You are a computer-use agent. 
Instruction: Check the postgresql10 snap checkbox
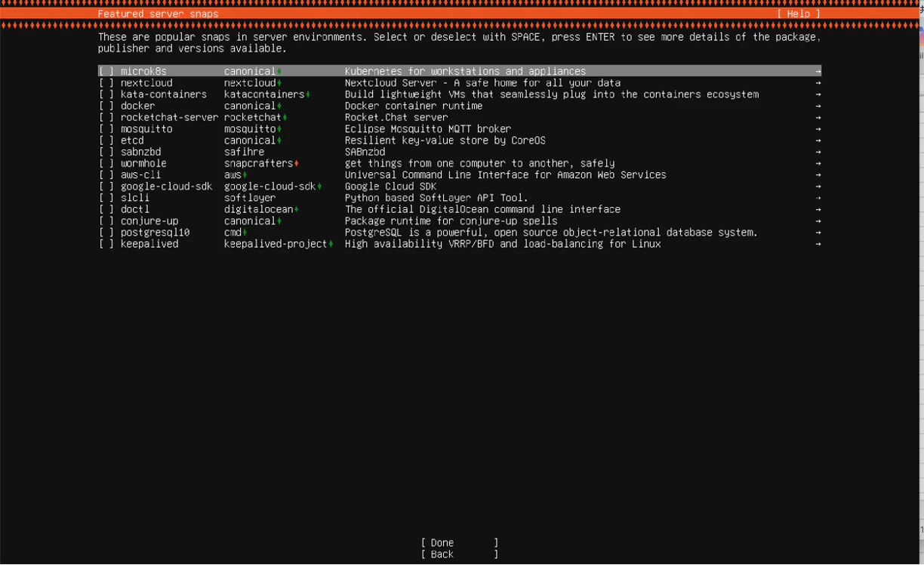[106, 233]
